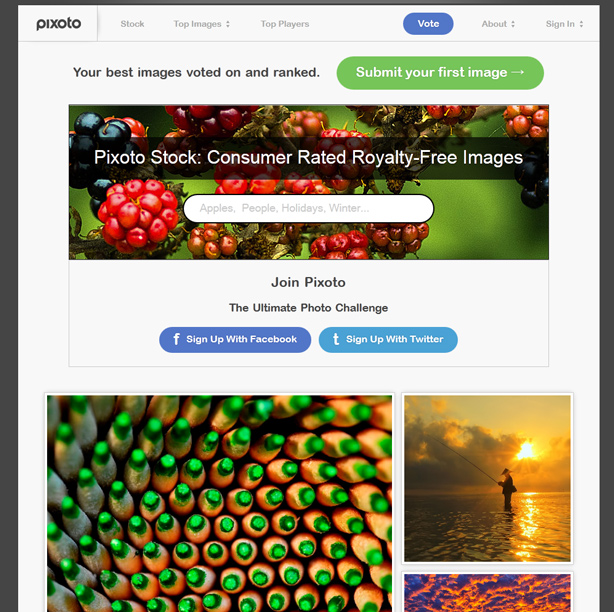The image size is (614, 612).
Task: Click the blue Vote button
Action: point(428,24)
